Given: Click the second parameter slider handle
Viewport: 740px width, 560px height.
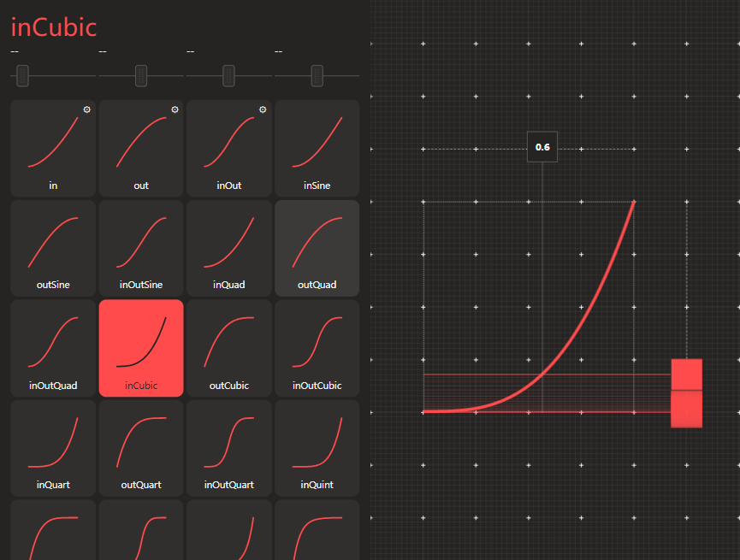Looking at the screenshot, I should [141, 75].
